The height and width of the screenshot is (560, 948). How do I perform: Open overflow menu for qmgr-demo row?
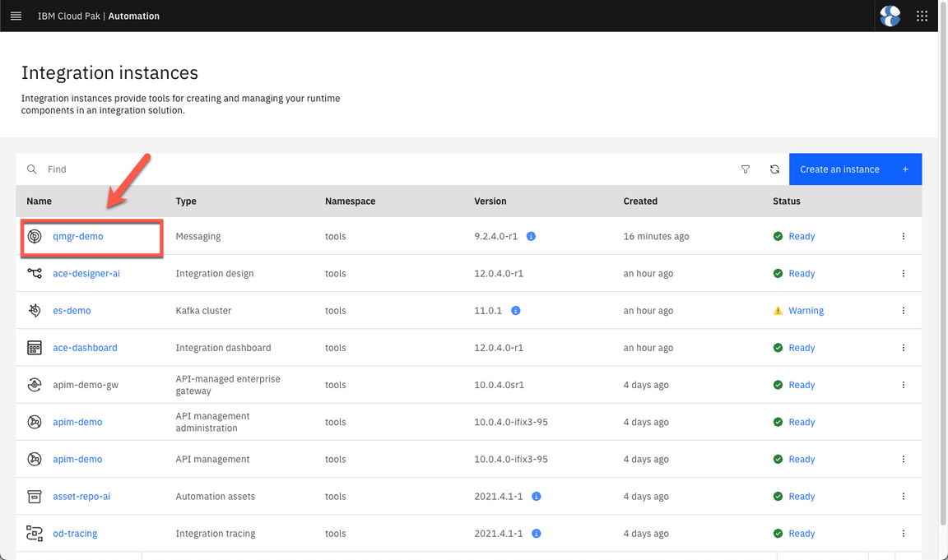903,237
